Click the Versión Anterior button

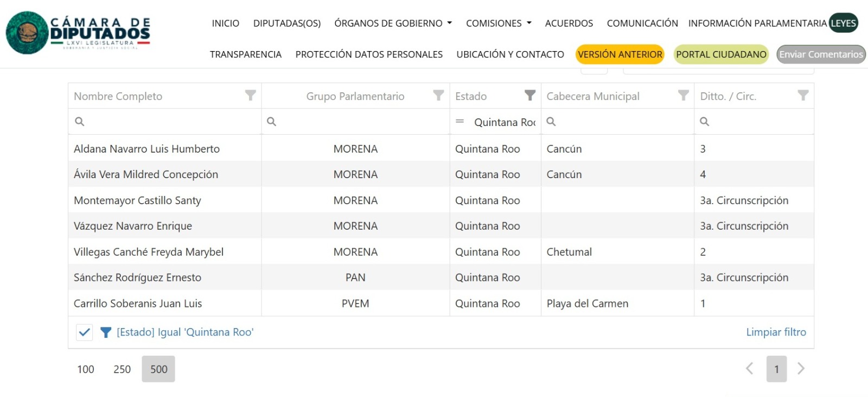(x=620, y=54)
